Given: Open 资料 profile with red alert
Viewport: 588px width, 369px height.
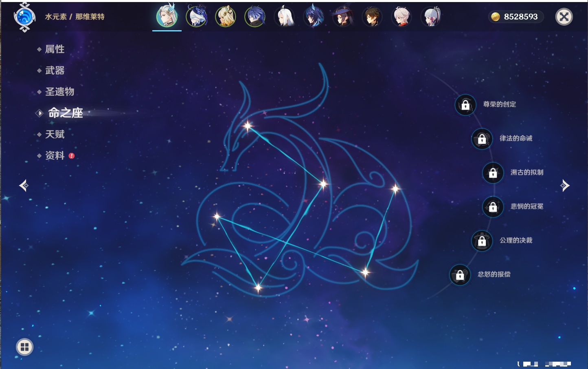Looking at the screenshot, I should pos(55,155).
